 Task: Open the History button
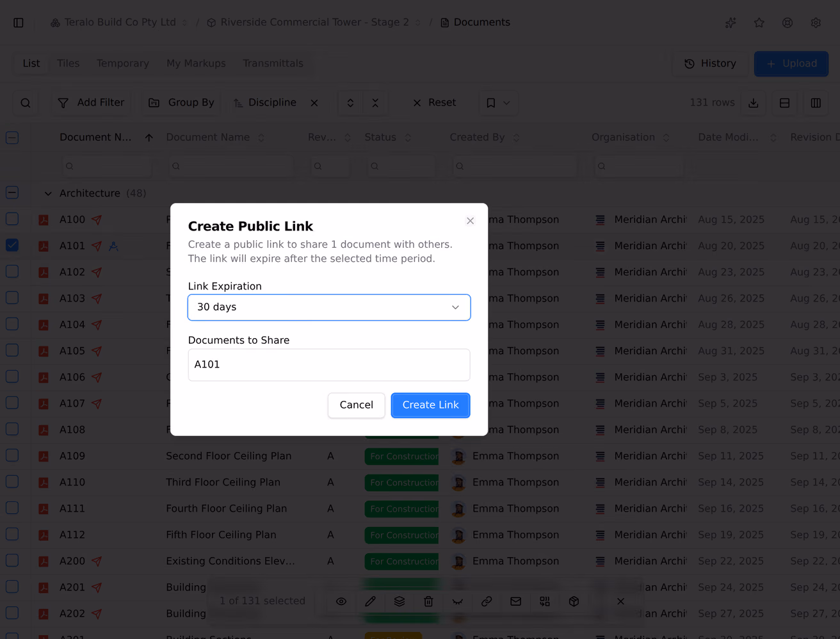click(710, 64)
